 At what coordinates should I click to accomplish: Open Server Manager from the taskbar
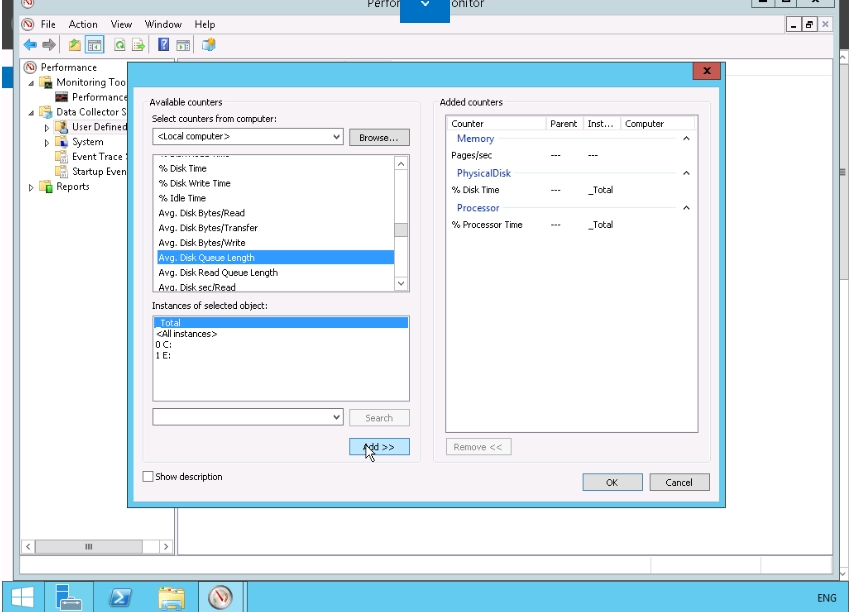pos(69,597)
